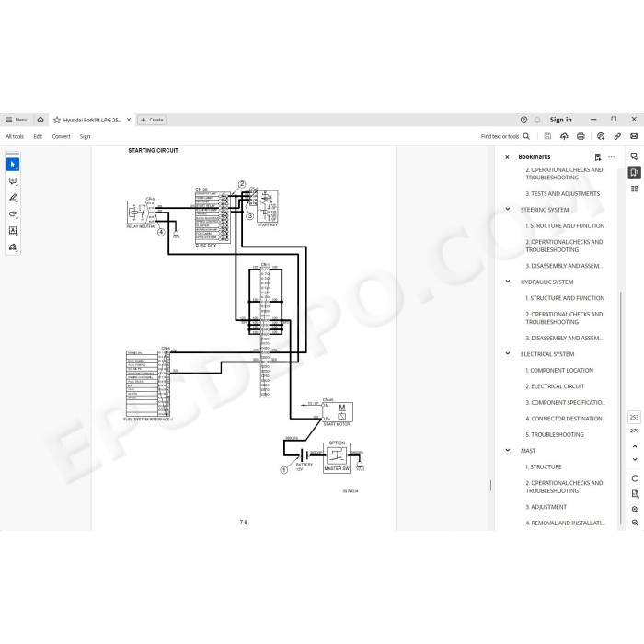Select the Draw freehand lasso tool

(x=13, y=214)
